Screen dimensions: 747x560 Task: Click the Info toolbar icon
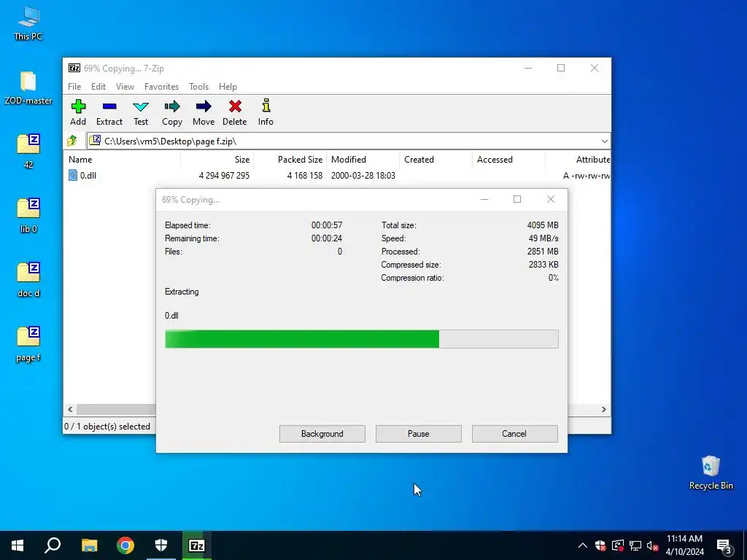[266, 112]
